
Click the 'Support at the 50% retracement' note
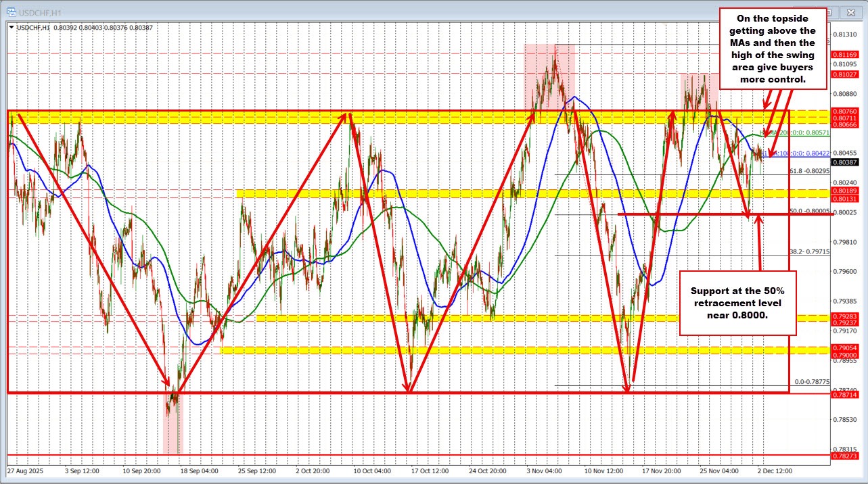coord(737,303)
